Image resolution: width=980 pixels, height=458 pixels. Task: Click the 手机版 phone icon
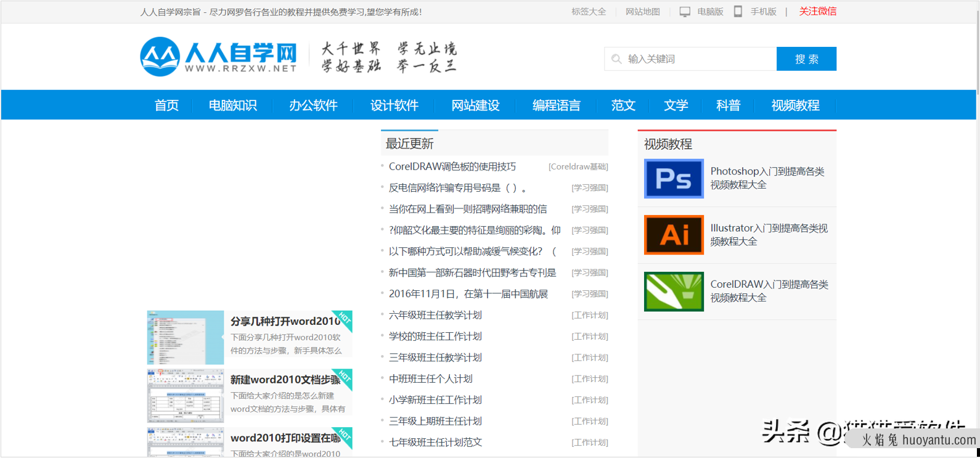pos(738,12)
